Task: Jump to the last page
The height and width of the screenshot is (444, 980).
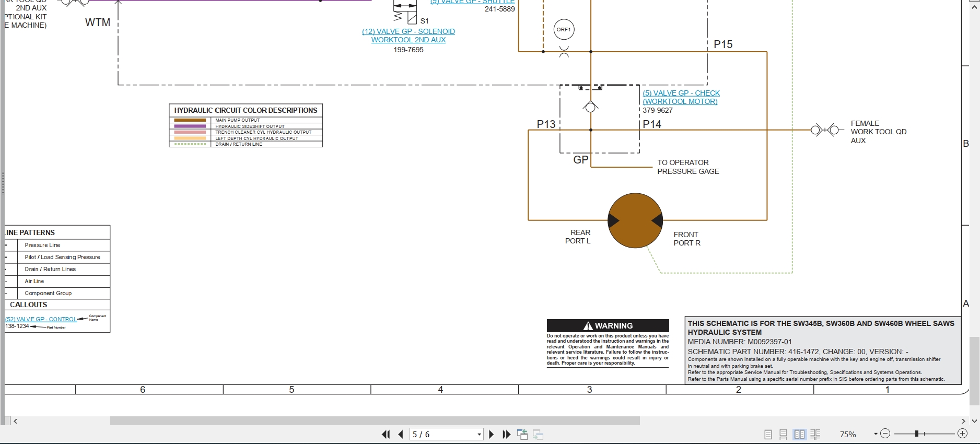Action: [x=506, y=434]
